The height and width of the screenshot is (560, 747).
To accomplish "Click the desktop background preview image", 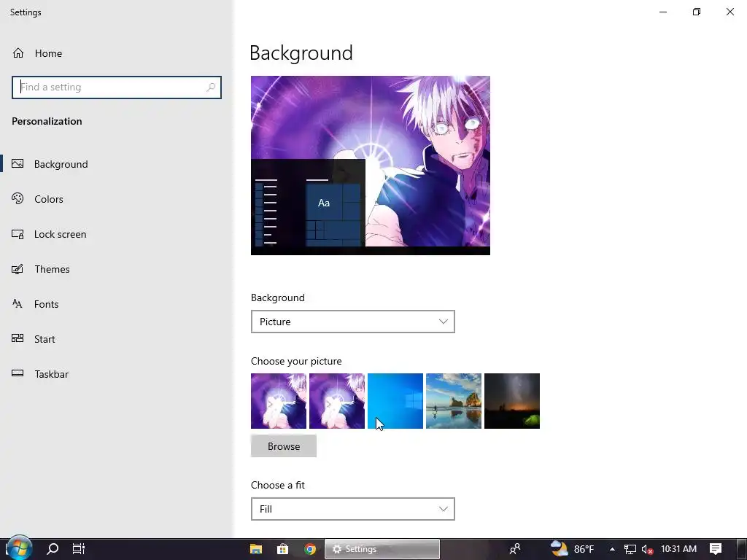I will coord(371,166).
